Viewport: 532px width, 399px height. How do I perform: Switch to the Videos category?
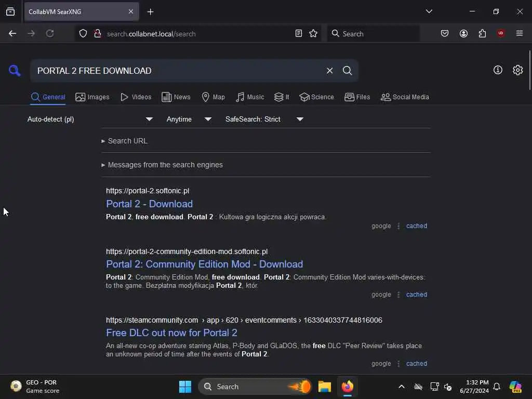[136, 97]
